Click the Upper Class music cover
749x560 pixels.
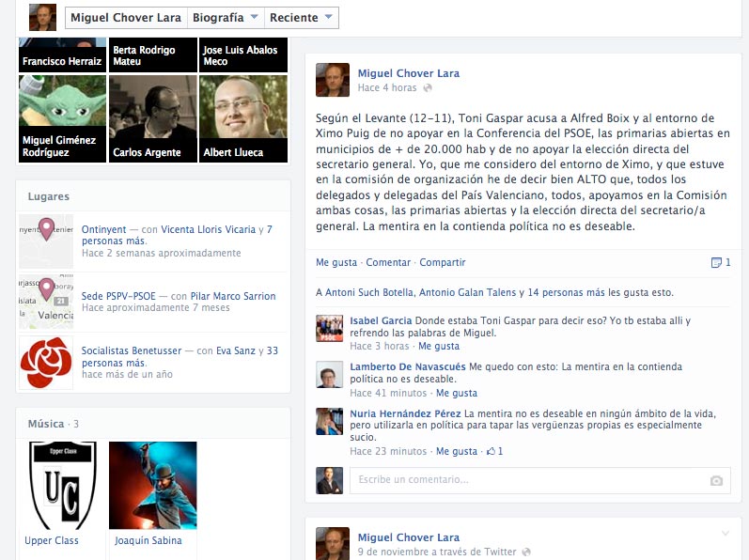tap(63, 485)
